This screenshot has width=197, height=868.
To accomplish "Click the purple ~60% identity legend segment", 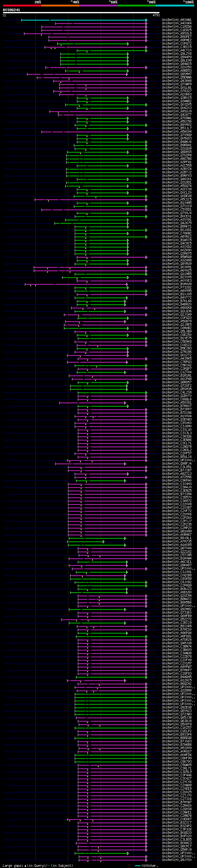I will pyautogui.click(x=99, y=6).
